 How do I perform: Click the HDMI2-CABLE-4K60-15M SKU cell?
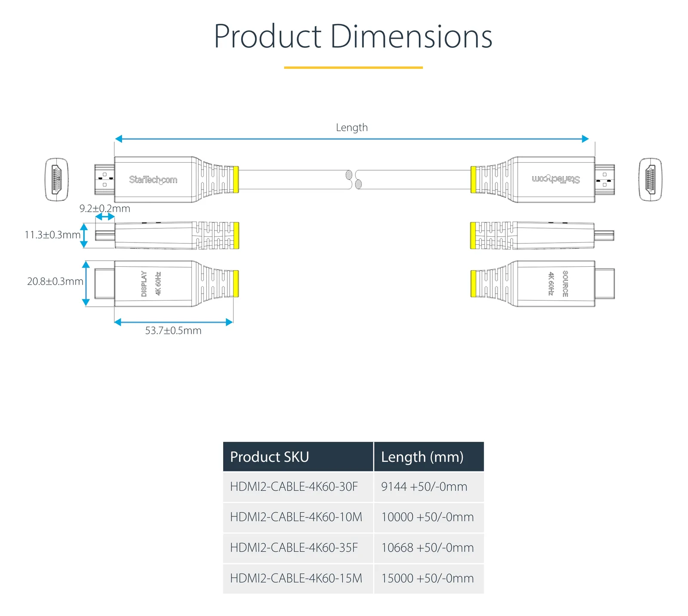tap(298, 579)
